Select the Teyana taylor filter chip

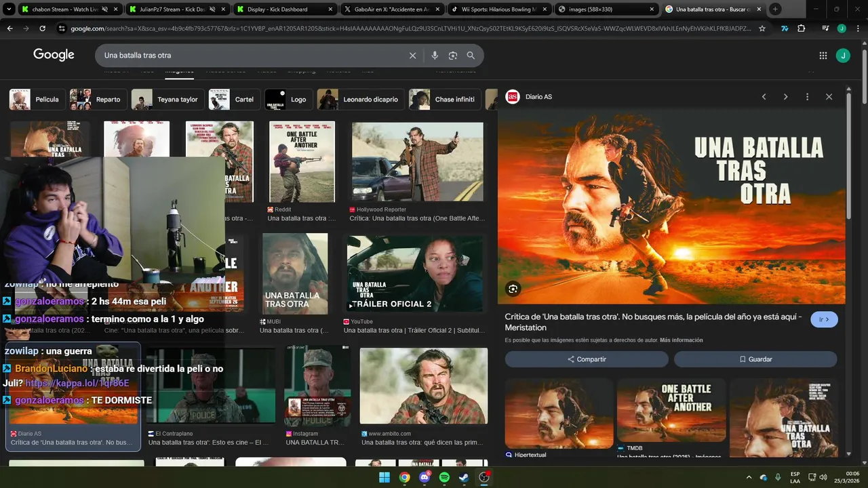168,99
